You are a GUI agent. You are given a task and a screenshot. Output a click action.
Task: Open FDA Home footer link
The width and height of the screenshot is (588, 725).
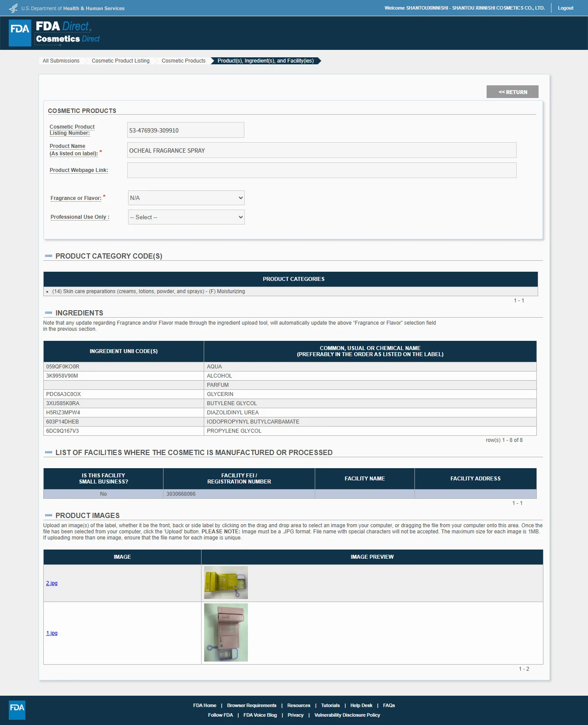pyautogui.click(x=205, y=705)
